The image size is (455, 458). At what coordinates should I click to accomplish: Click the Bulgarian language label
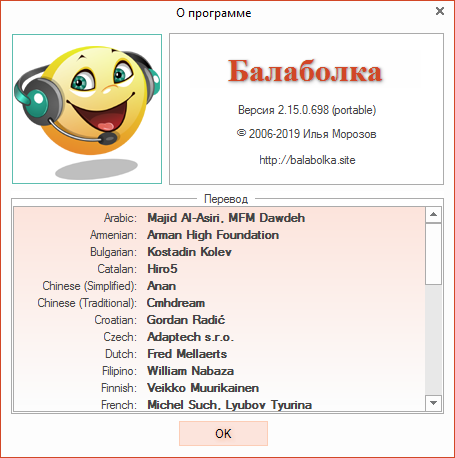[x=113, y=252]
